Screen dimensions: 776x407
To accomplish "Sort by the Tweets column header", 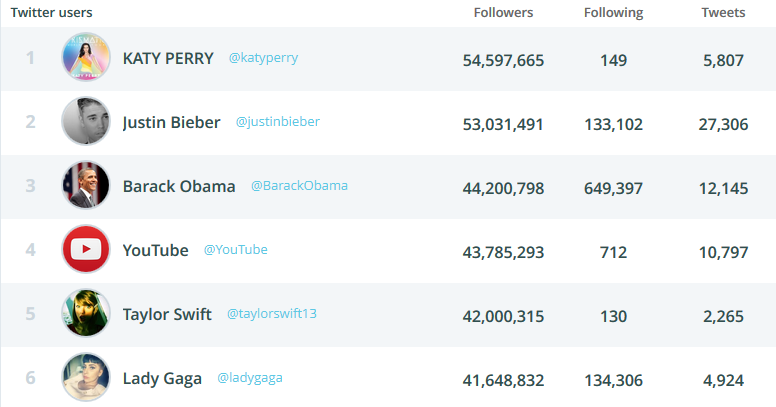I will click(x=723, y=12).
